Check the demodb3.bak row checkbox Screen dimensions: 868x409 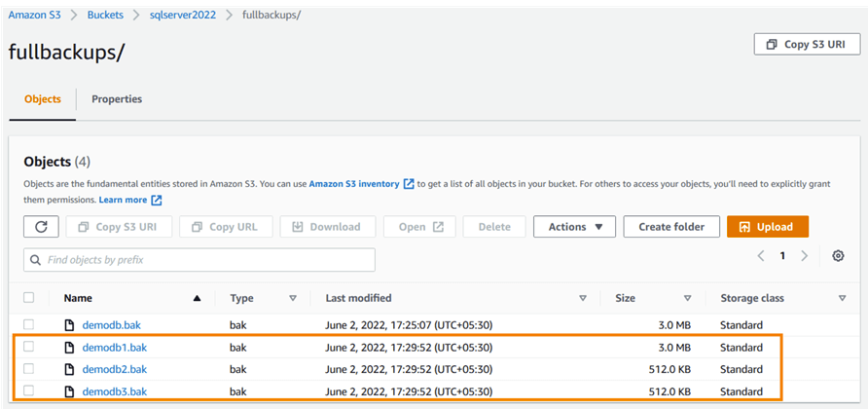tap(29, 390)
